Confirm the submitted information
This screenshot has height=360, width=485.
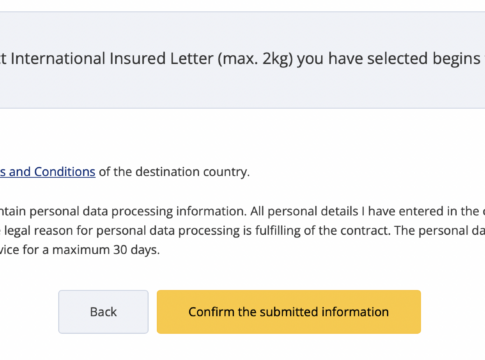(x=289, y=312)
